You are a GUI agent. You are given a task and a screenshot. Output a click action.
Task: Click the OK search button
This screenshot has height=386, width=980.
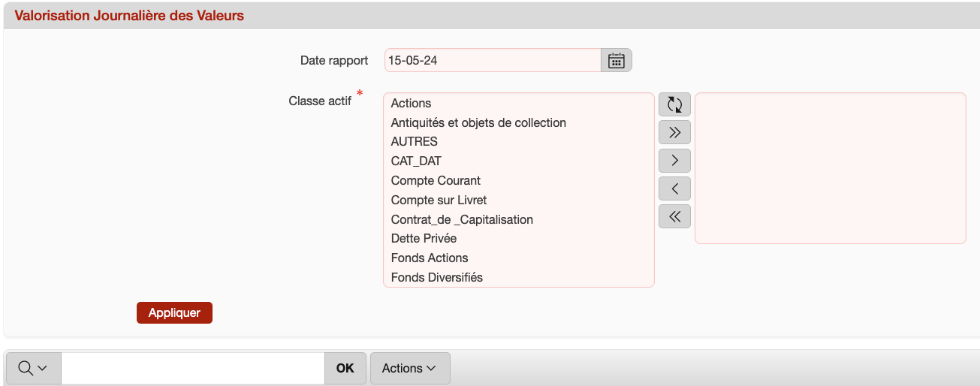click(345, 368)
